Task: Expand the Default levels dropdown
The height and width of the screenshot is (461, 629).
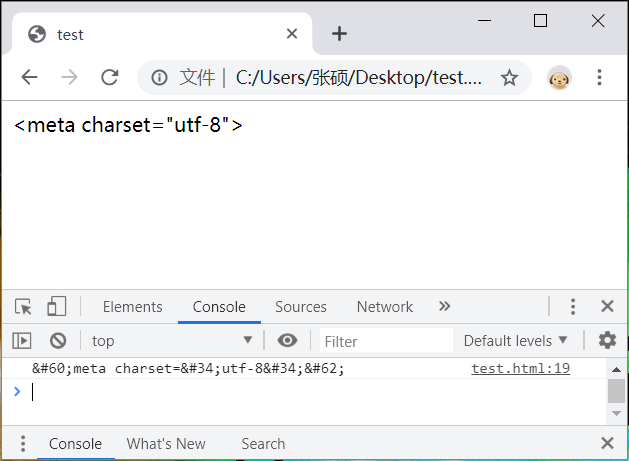Action: (516, 341)
